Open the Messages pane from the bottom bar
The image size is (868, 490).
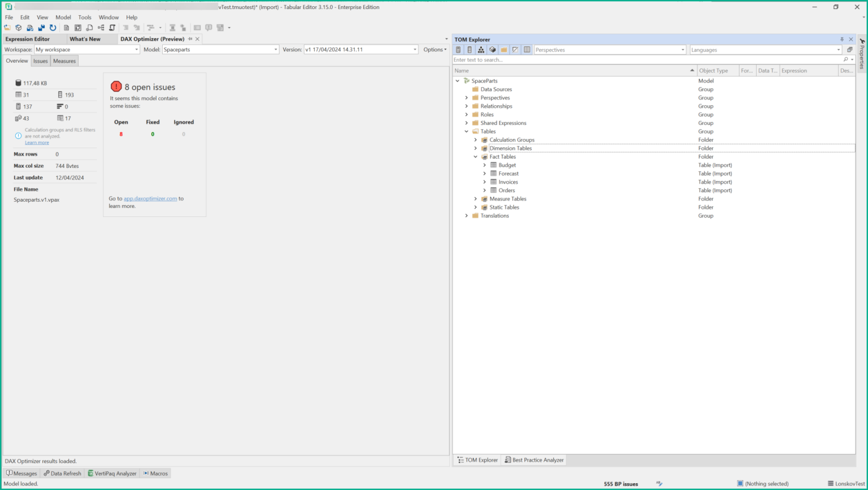(x=22, y=473)
